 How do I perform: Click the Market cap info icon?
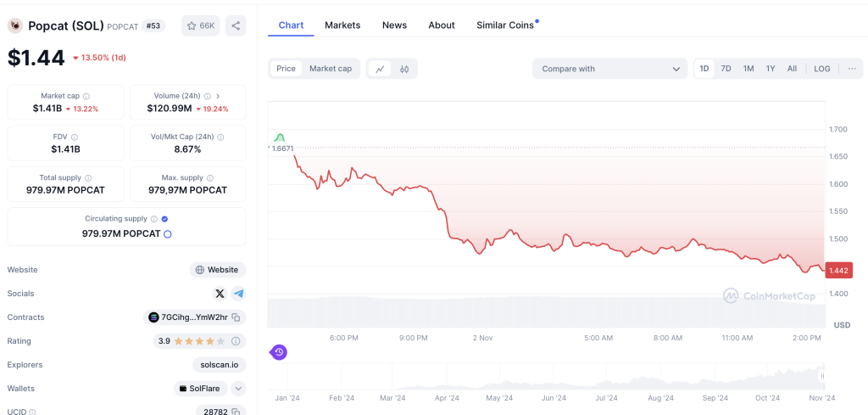[x=86, y=96]
